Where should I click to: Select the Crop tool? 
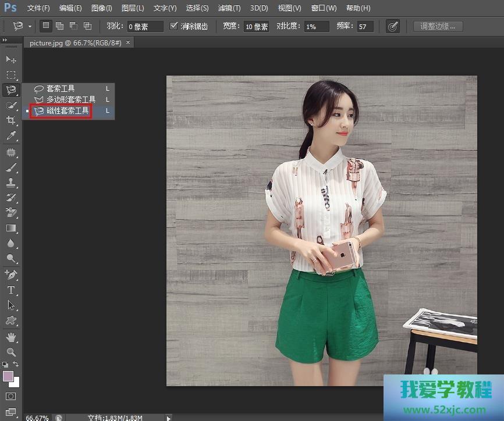tap(11, 120)
